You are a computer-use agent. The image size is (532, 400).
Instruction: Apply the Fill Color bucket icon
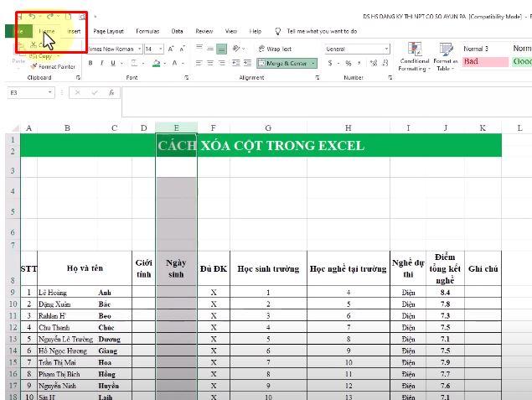point(157,63)
